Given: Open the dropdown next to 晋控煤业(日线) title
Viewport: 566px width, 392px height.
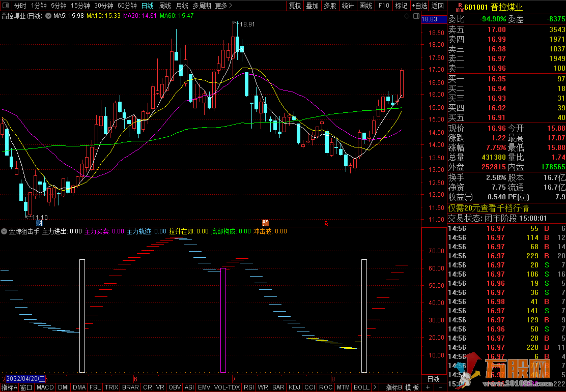Looking at the screenshot, I should point(48,16).
